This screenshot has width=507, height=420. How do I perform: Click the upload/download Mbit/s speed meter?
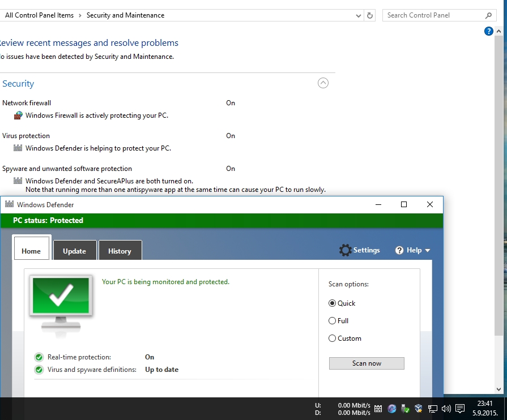pos(343,409)
